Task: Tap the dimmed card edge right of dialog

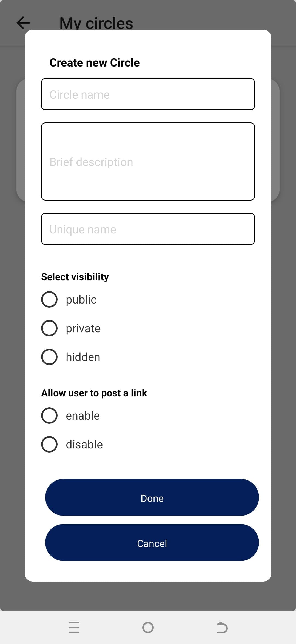Action: (275, 140)
